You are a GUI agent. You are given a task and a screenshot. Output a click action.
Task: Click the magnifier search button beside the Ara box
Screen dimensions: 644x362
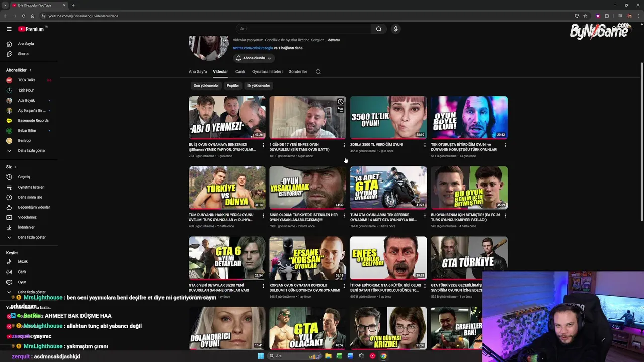point(379,29)
